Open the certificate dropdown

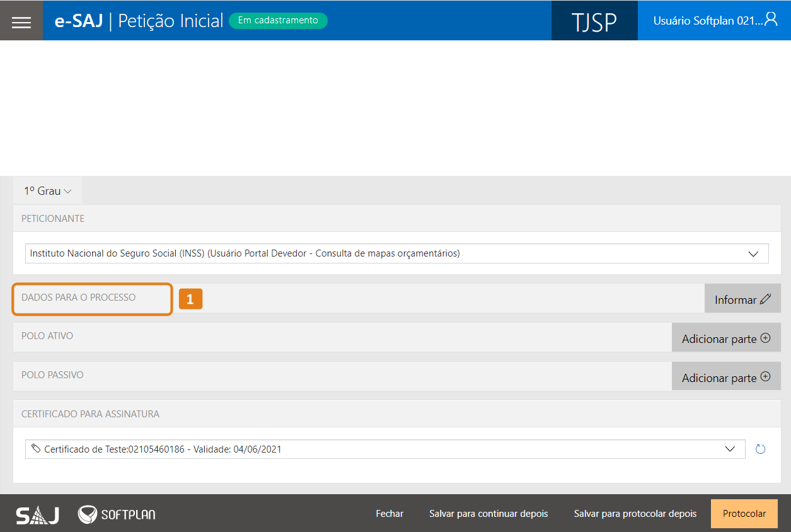coord(385,449)
